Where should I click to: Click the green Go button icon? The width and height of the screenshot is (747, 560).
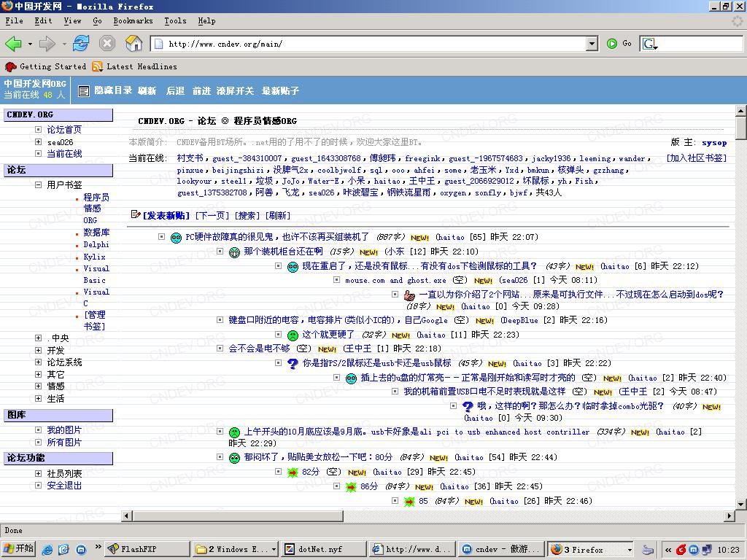click(612, 44)
